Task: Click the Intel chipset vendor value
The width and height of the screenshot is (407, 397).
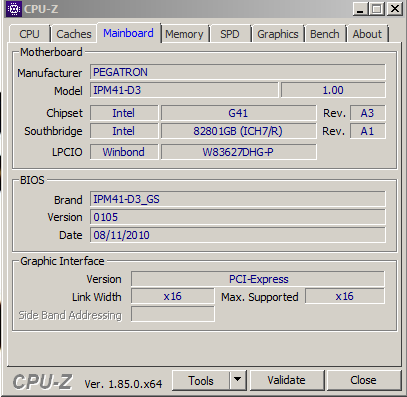Action: 124,113
